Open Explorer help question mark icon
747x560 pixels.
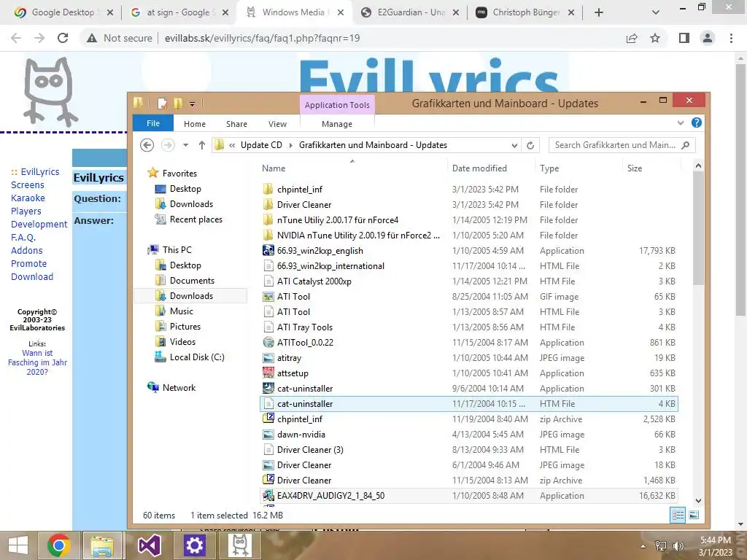tap(696, 122)
